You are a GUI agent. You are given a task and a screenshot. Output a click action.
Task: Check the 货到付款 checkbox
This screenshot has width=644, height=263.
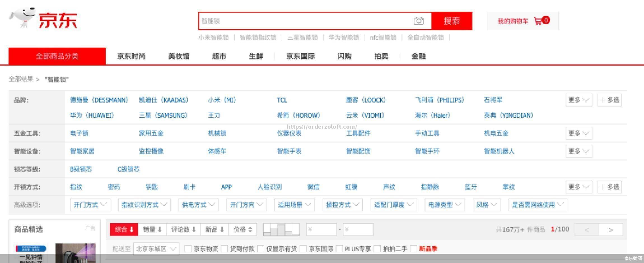[224, 249]
